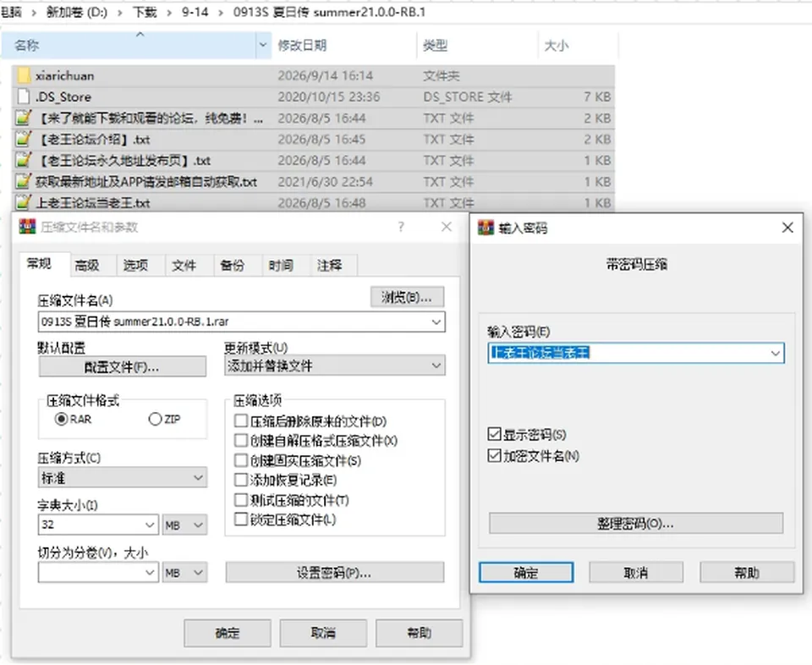Uncheck 加密文件名 checkbox

495,455
